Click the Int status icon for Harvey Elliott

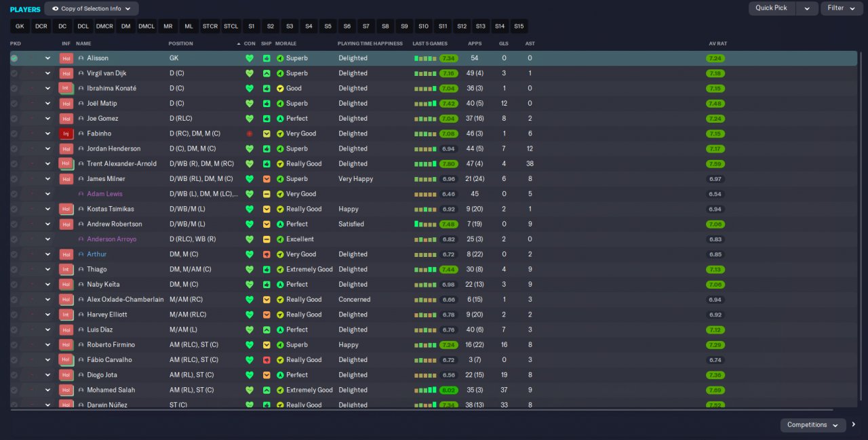66,315
